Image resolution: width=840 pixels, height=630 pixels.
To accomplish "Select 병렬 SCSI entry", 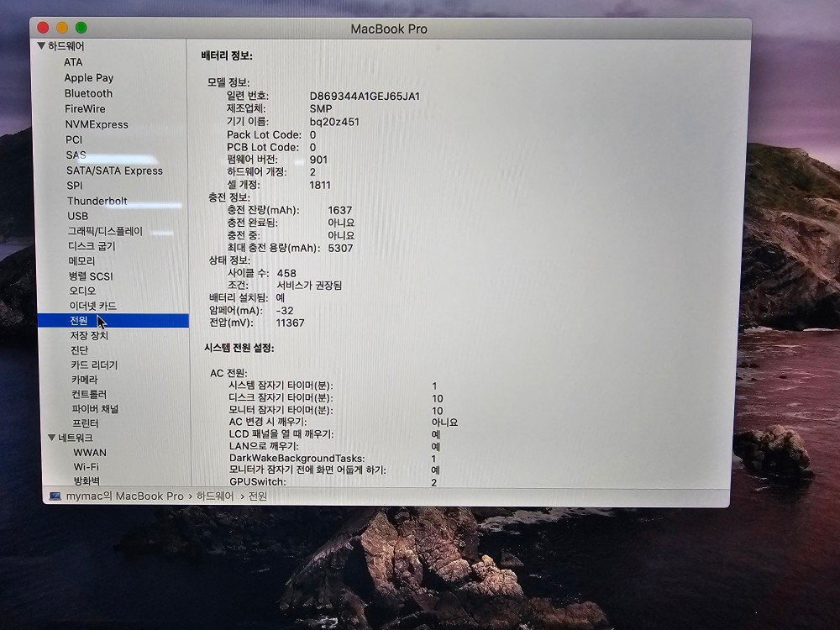I will click(91, 276).
